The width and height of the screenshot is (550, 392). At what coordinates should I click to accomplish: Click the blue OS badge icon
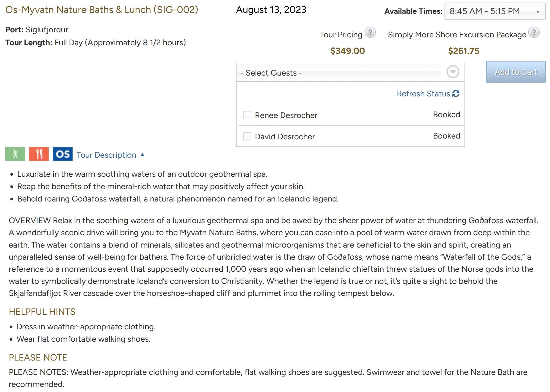pos(62,154)
